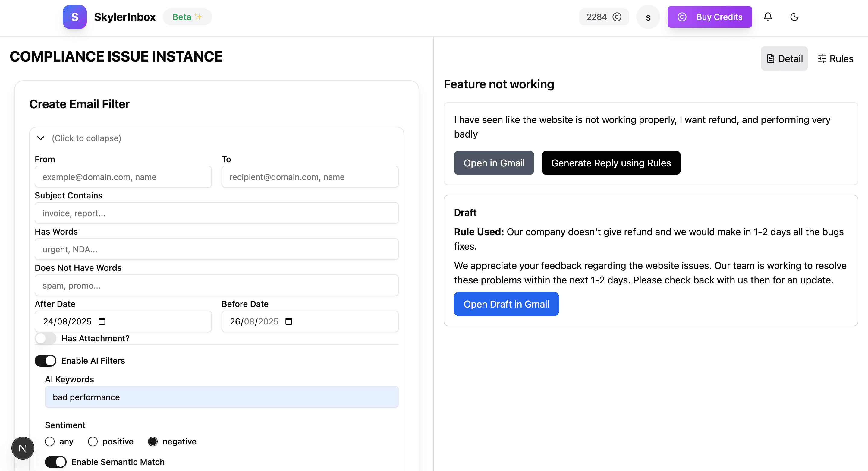The image size is (868, 471).
Task: Open After Date calendar picker icon
Action: 102,321
